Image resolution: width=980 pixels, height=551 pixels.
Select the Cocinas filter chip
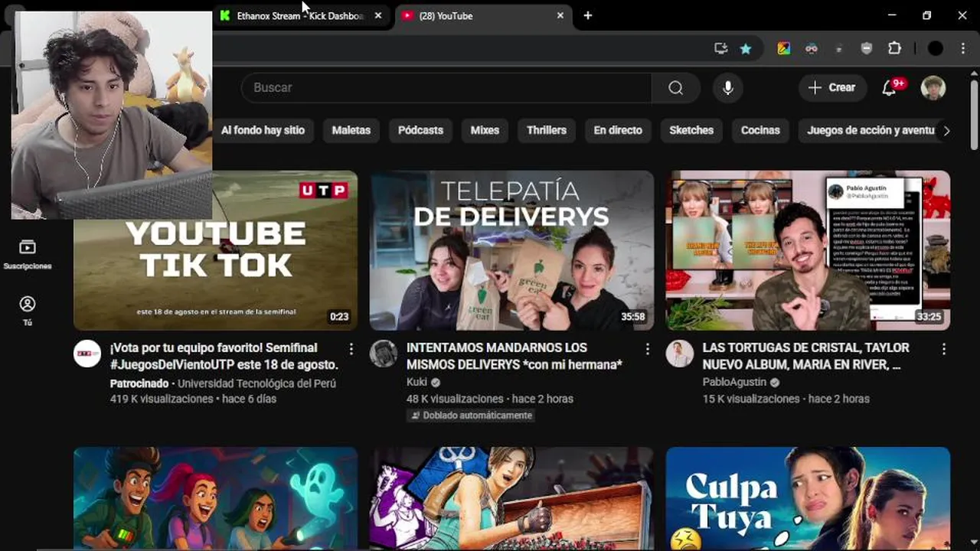760,130
